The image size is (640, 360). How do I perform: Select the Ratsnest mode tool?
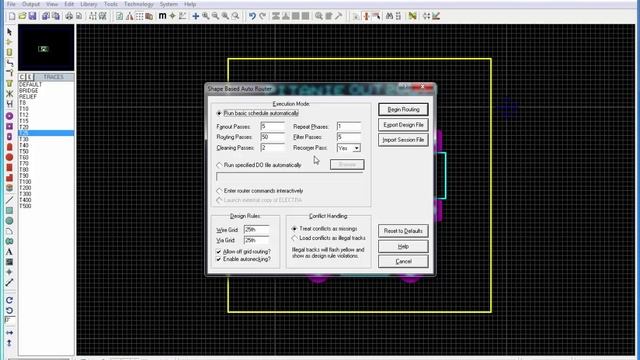(9, 93)
